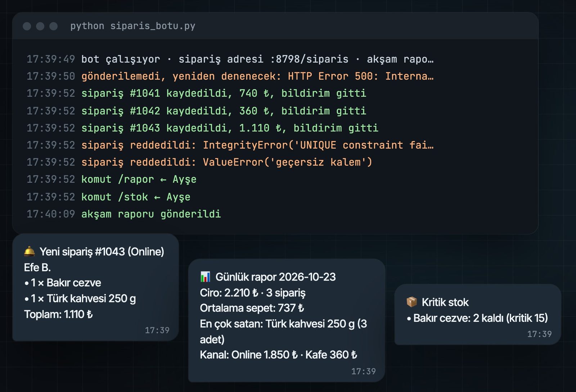Image resolution: width=576 pixels, height=392 pixels.
Task: Click customer name 'Efe B.' in the order message
Action: (x=37, y=268)
